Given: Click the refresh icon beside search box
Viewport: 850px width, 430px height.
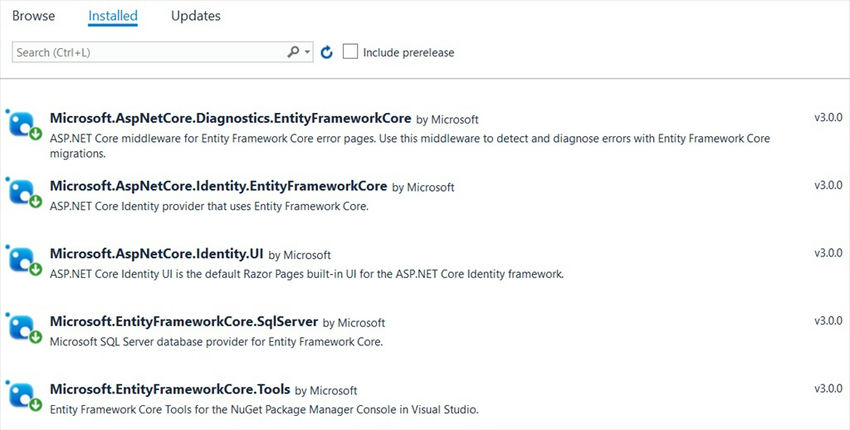Looking at the screenshot, I should click(327, 52).
